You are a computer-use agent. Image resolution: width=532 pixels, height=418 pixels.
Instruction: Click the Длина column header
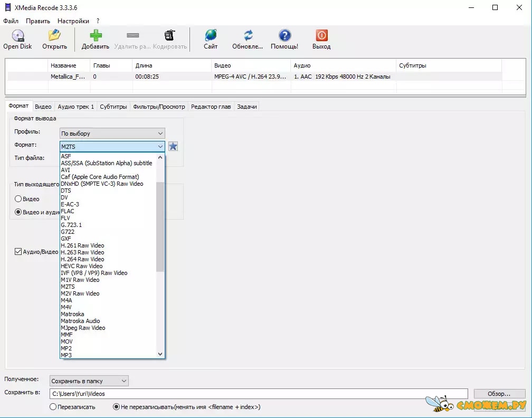(x=172, y=65)
